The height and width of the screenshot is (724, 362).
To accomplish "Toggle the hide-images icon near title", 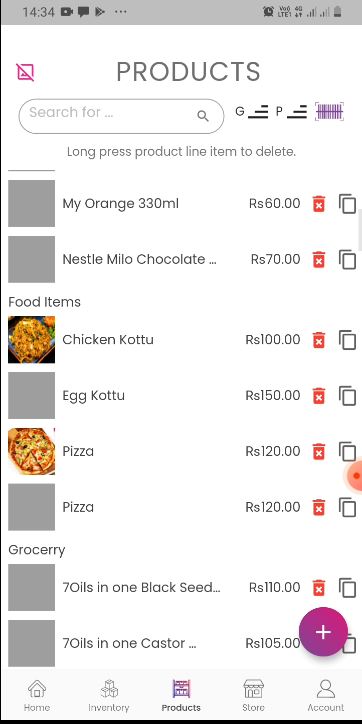I will [25, 72].
